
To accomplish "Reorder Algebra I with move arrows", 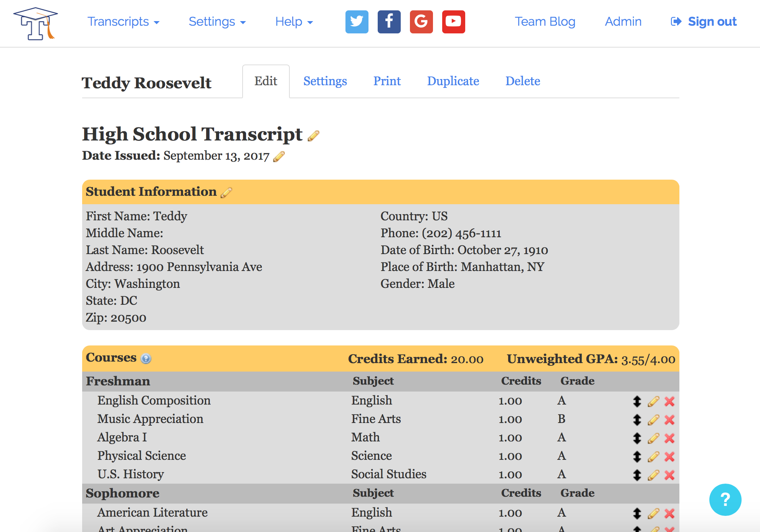I will click(637, 438).
